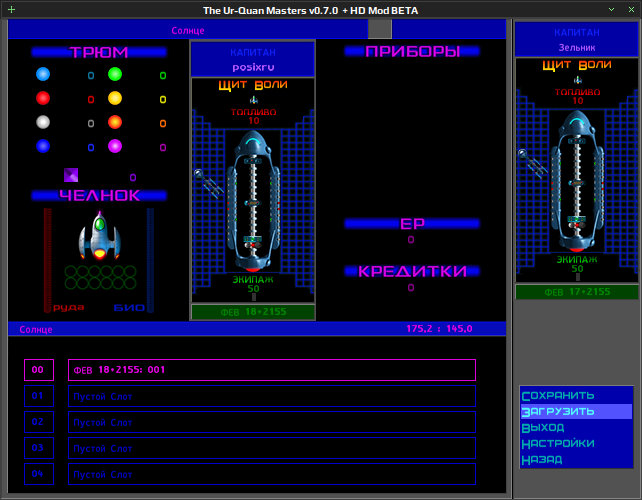
Task: Select the red mineral orb in cargo
Action: pos(43,98)
